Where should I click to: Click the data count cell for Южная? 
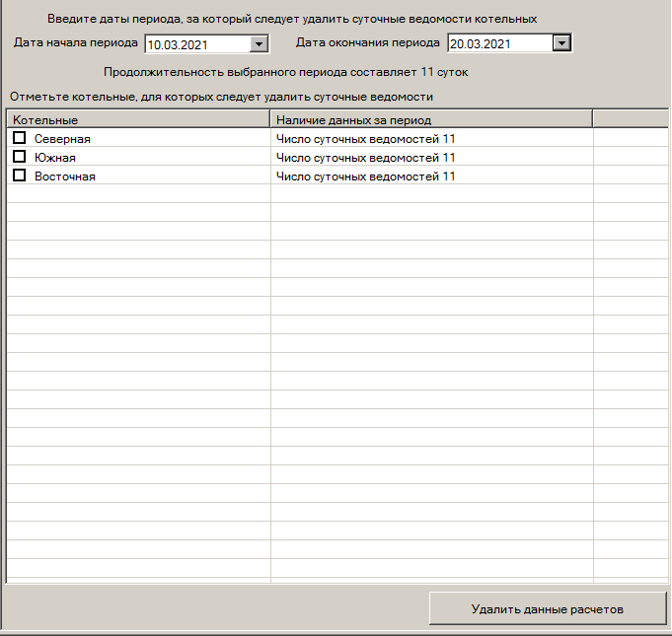click(x=365, y=158)
